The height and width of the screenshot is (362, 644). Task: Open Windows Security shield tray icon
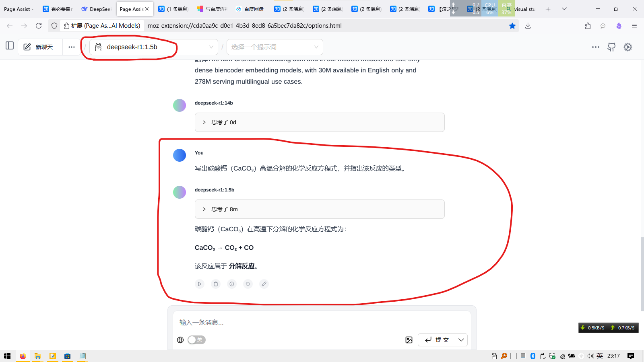pos(552,356)
